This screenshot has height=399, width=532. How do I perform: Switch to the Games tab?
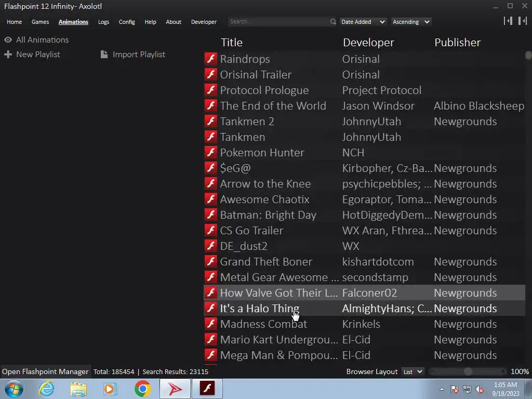[x=40, y=22]
